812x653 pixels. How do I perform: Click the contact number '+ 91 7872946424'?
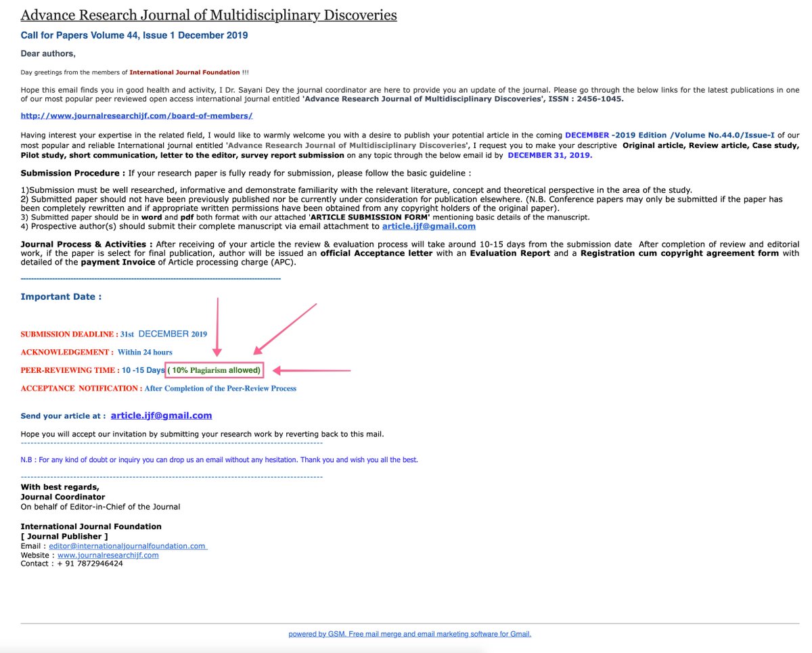tap(91, 564)
